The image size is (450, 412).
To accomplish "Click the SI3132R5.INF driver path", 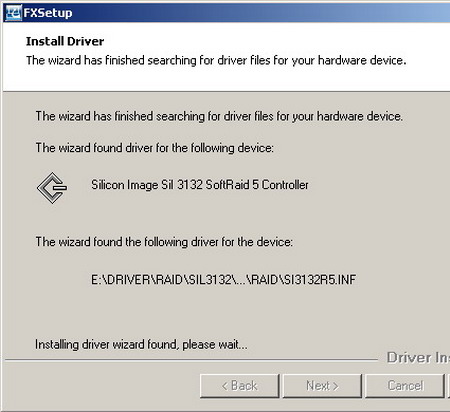I will 223,279.
